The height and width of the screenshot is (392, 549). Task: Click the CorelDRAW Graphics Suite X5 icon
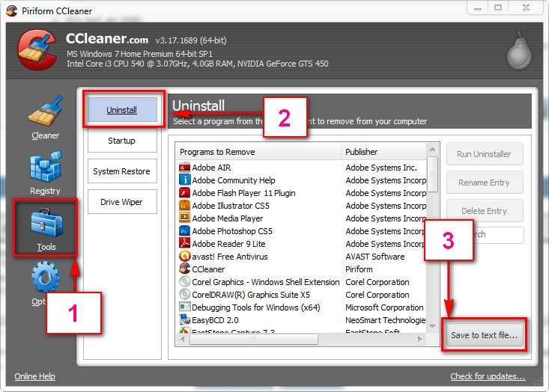click(x=184, y=295)
